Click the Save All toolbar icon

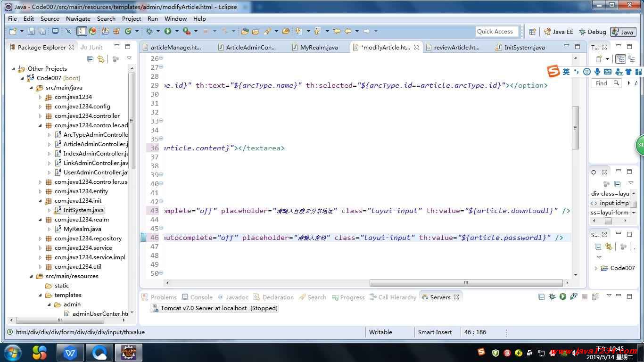click(42, 32)
